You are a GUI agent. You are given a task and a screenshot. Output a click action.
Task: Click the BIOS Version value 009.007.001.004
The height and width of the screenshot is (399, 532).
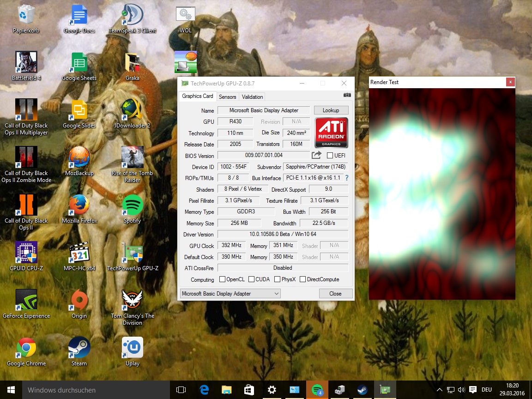tap(264, 155)
